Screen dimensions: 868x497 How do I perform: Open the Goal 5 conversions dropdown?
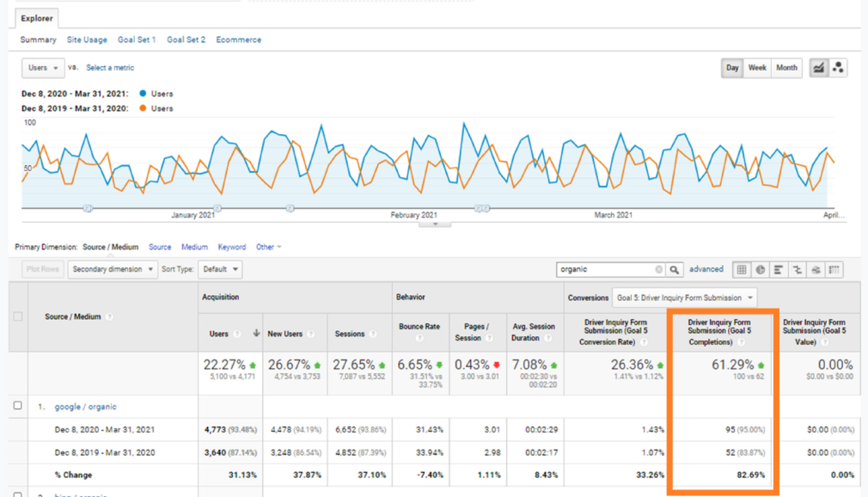pyautogui.click(x=685, y=298)
